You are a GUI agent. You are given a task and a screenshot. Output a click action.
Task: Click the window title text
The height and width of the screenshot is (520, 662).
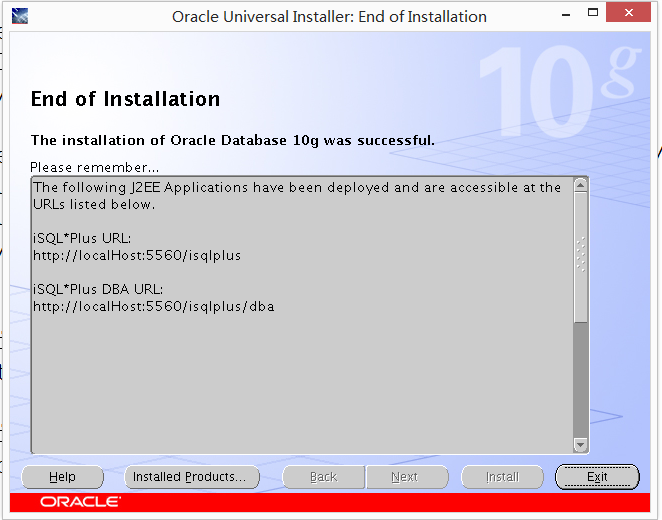coord(329,17)
